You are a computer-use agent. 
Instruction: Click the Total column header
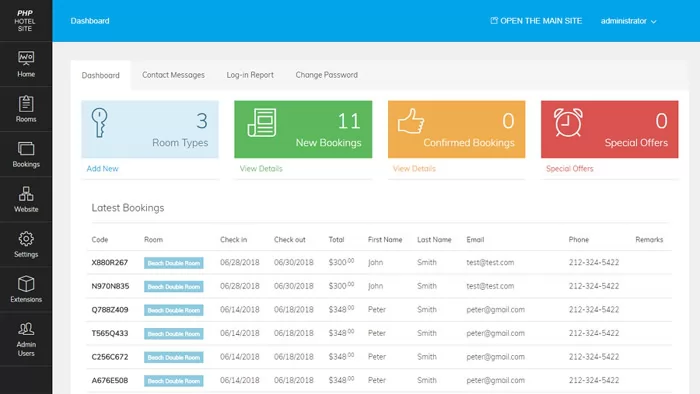(x=336, y=240)
